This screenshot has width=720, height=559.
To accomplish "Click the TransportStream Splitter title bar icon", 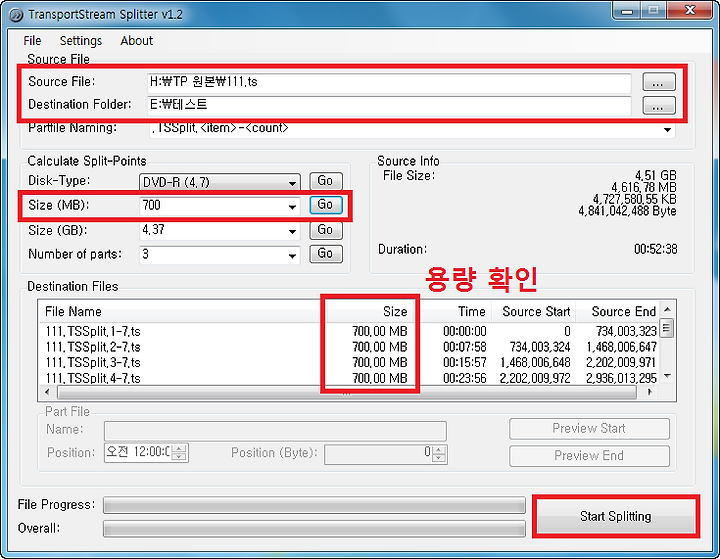I will point(16,15).
